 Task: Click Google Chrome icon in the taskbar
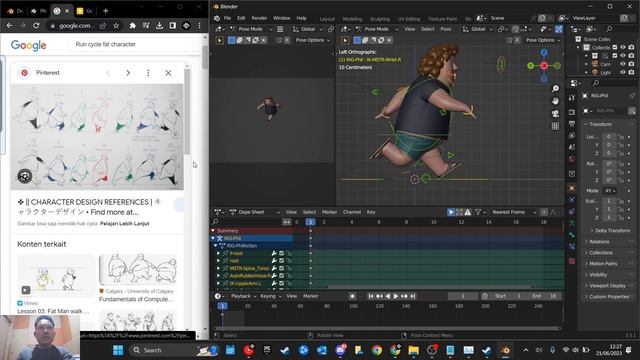(x=377, y=350)
